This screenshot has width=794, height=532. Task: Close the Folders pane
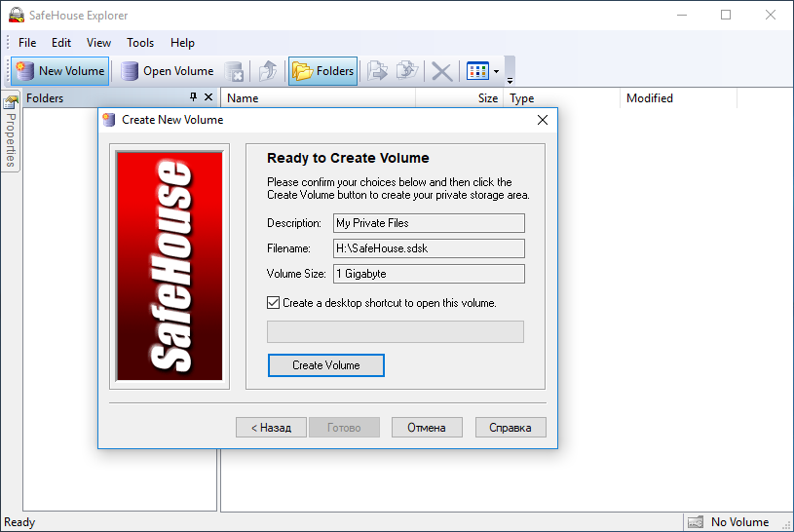click(x=208, y=96)
